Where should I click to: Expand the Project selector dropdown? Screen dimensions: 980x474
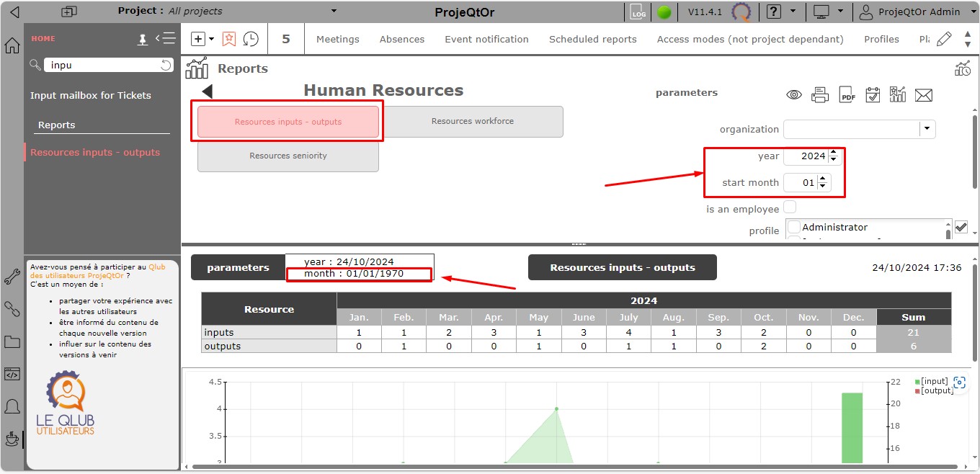click(334, 11)
